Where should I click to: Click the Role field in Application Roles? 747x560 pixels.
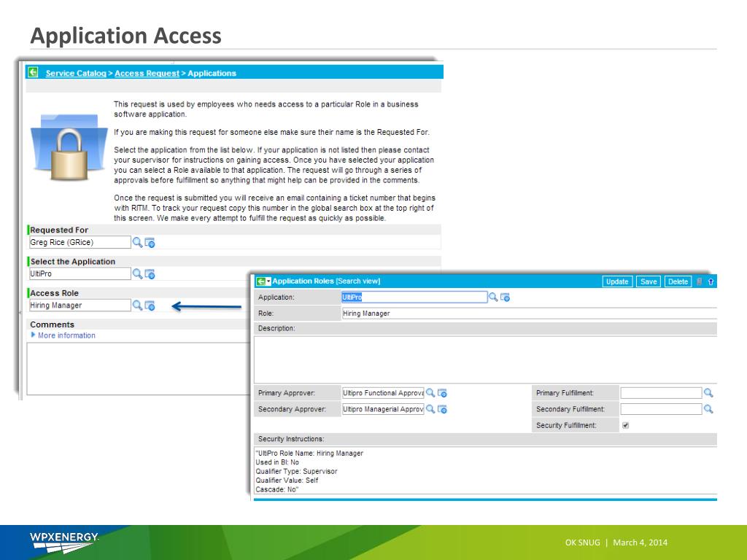tap(529, 314)
